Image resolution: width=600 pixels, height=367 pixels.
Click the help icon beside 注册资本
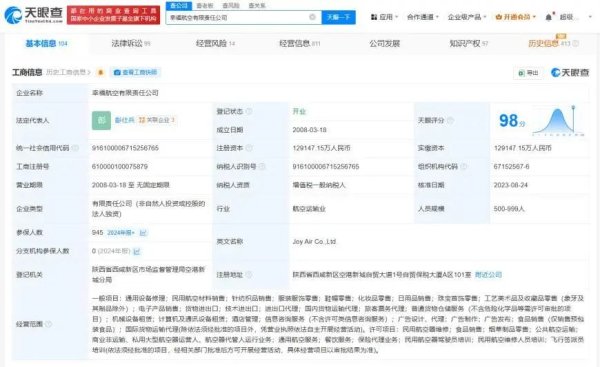249,148
